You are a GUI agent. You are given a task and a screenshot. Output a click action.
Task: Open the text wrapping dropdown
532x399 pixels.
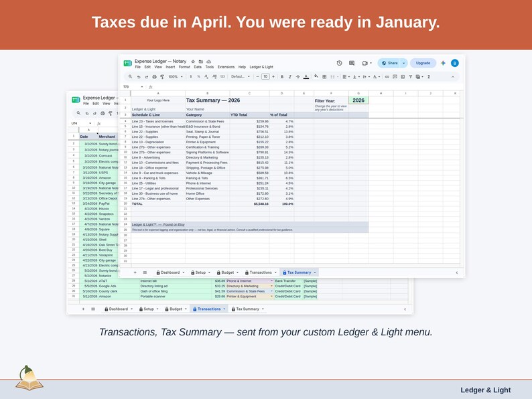(366, 77)
